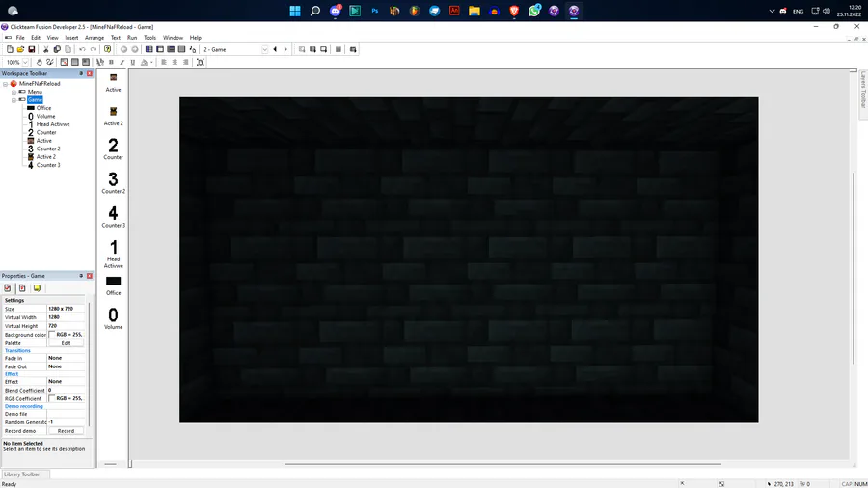
Task: Select the Active 2 object in object list
Action: click(x=113, y=116)
